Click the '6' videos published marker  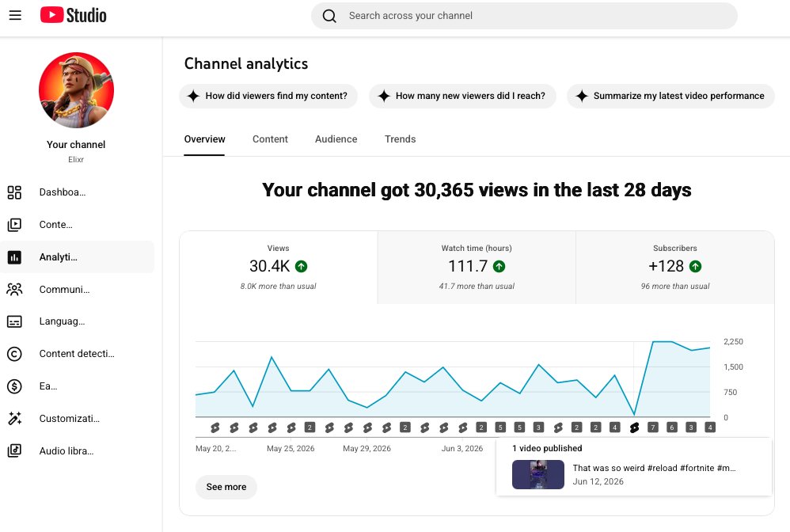click(x=671, y=427)
